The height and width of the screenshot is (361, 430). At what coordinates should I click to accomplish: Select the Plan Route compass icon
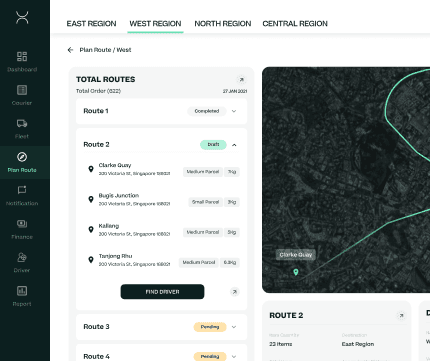coord(22,157)
